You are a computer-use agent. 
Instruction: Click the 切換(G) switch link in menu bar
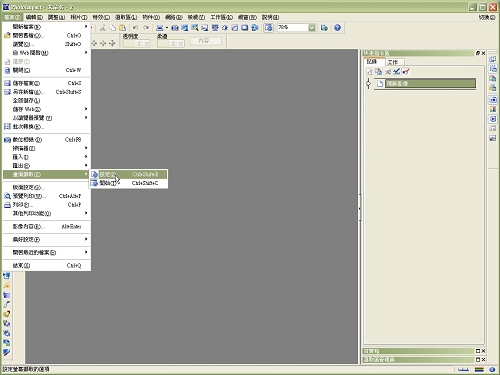(487, 17)
